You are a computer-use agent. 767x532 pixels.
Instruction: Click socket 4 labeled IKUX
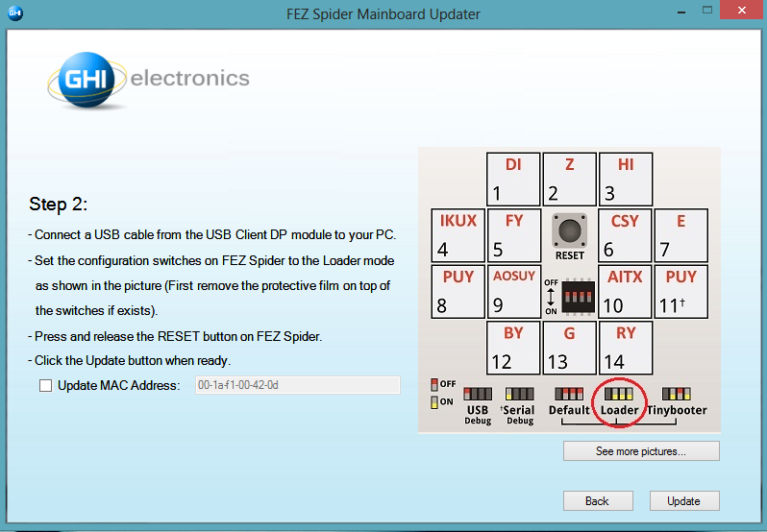458,235
